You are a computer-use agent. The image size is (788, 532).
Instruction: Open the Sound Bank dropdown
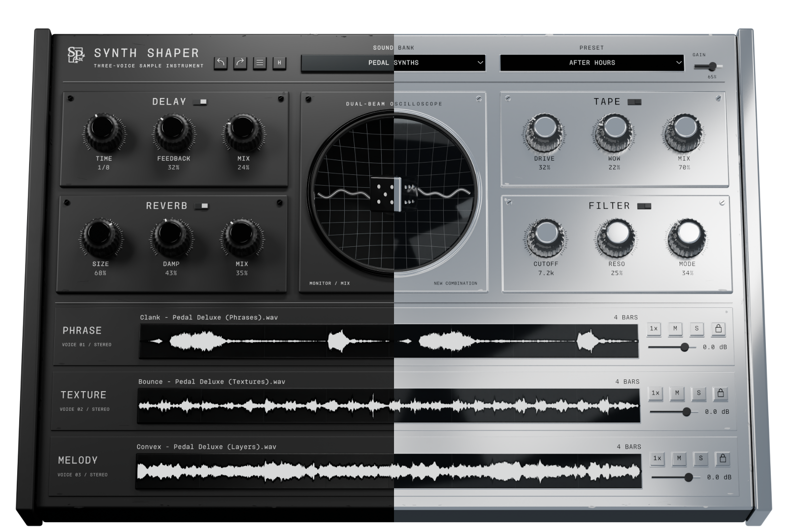pos(393,63)
